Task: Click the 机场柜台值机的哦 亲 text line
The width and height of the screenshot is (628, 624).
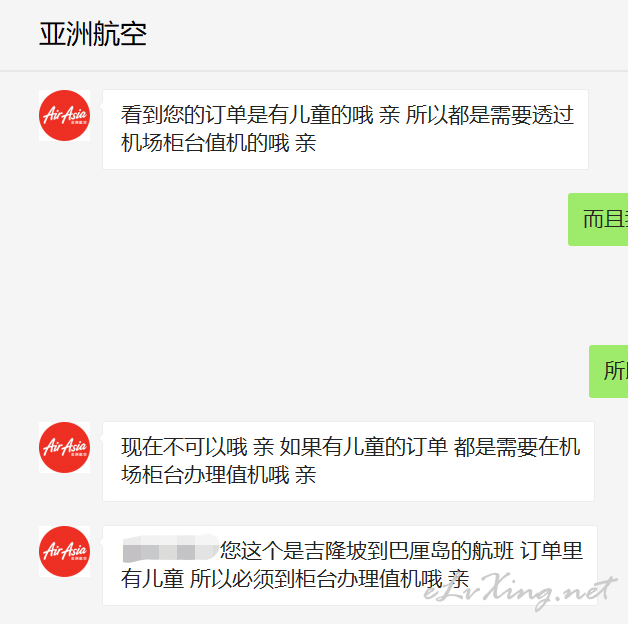Action: tap(218, 143)
